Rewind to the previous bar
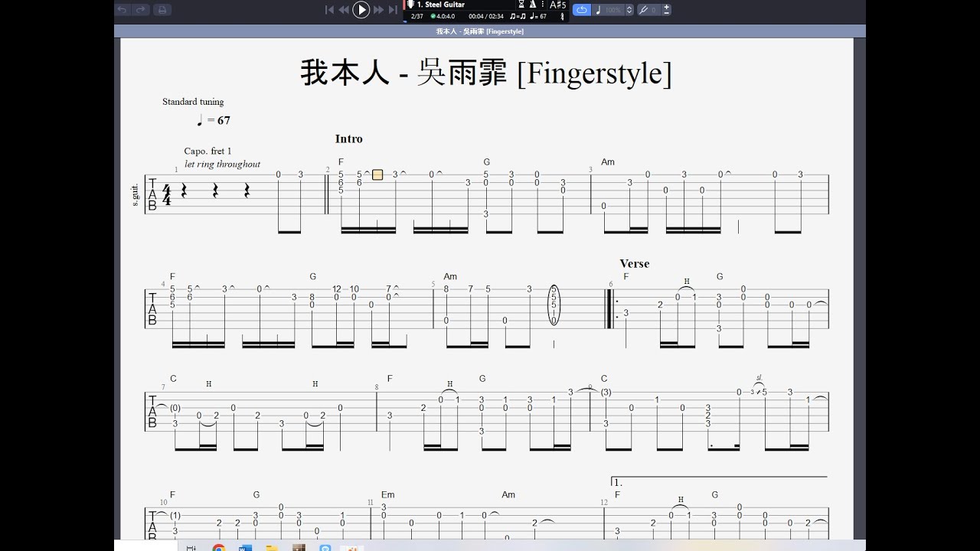 pos(344,10)
